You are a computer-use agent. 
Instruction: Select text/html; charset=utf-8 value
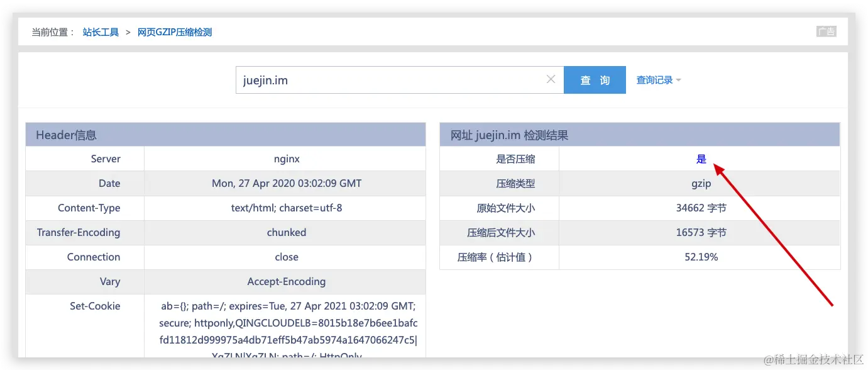pyautogui.click(x=287, y=208)
